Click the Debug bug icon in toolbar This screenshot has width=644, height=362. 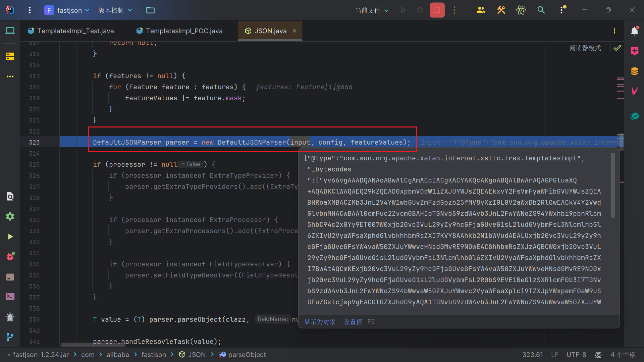point(420,10)
